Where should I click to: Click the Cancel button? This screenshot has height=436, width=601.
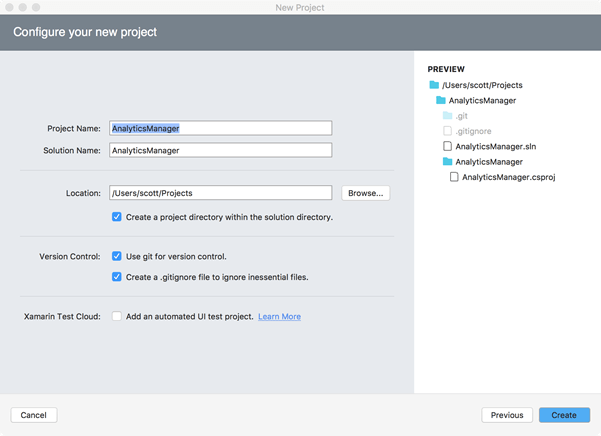tap(34, 415)
